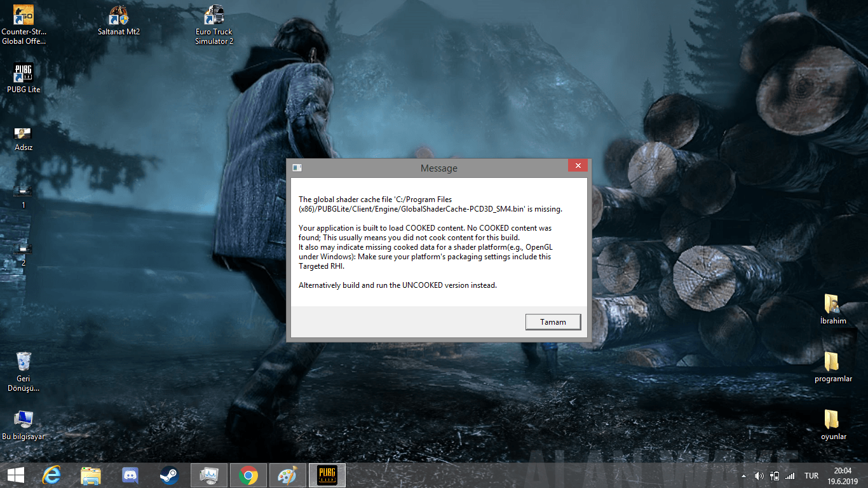This screenshot has width=868, height=488.
Task: Open Discord from the taskbar
Action: (130, 475)
